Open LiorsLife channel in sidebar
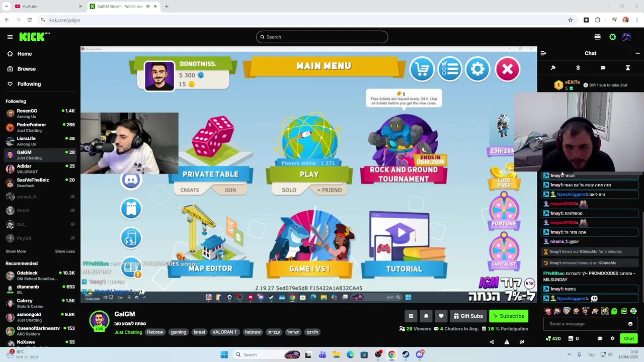644x362 pixels. tap(40, 141)
